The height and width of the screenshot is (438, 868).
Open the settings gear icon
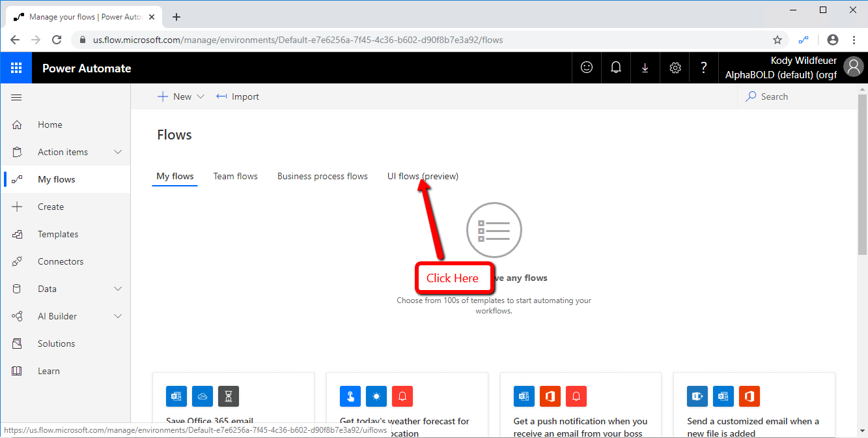pos(675,68)
